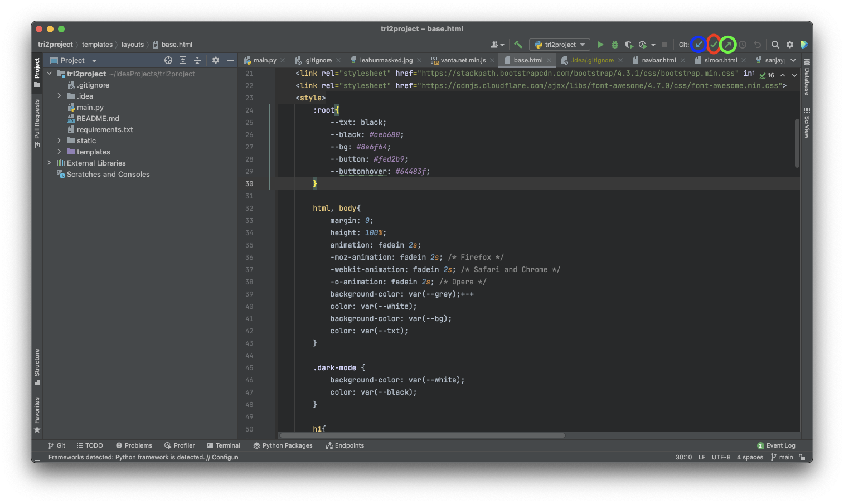The width and height of the screenshot is (844, 504).
Task: Open Project panel options gear
Action: click(x=216, y=60)
